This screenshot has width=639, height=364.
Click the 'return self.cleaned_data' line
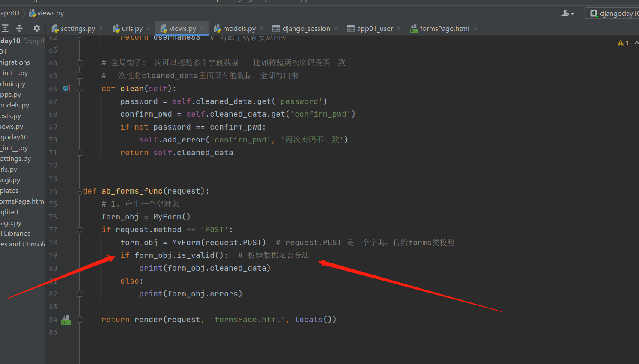coord(177,153)
